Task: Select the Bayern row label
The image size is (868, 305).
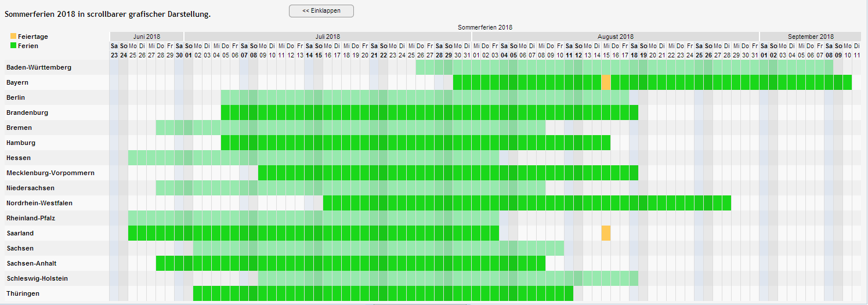Action: tap(17, 82)
